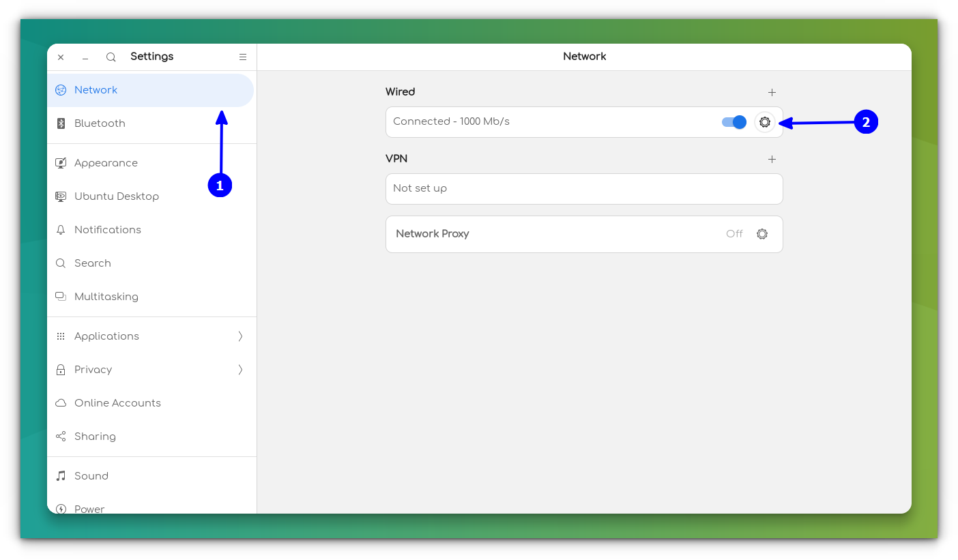
Task: Click the VPN 'Not set up' row
Action: coord(584,189)
